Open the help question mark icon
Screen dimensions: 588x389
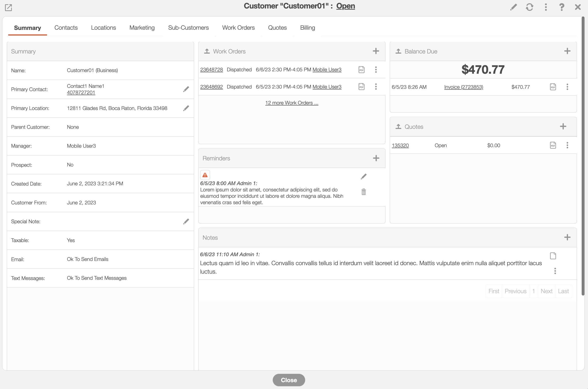[562, 7]
